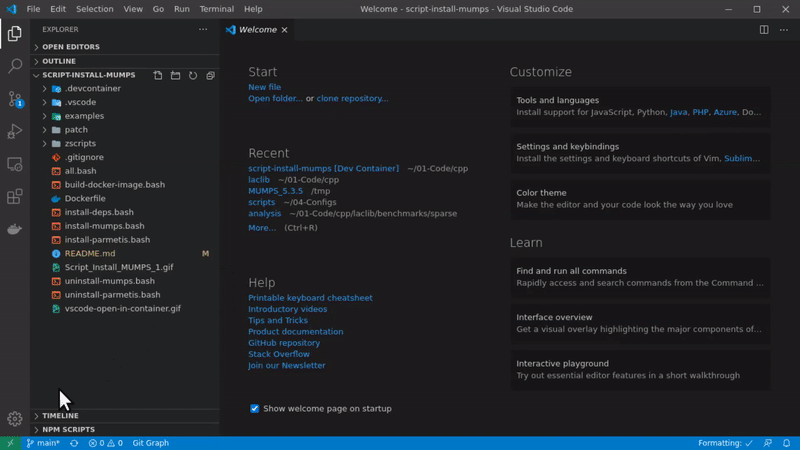Viewport: 800px width, 450px height.
Task: Open the Docker view icon
Action: click(x=14, y=229)
